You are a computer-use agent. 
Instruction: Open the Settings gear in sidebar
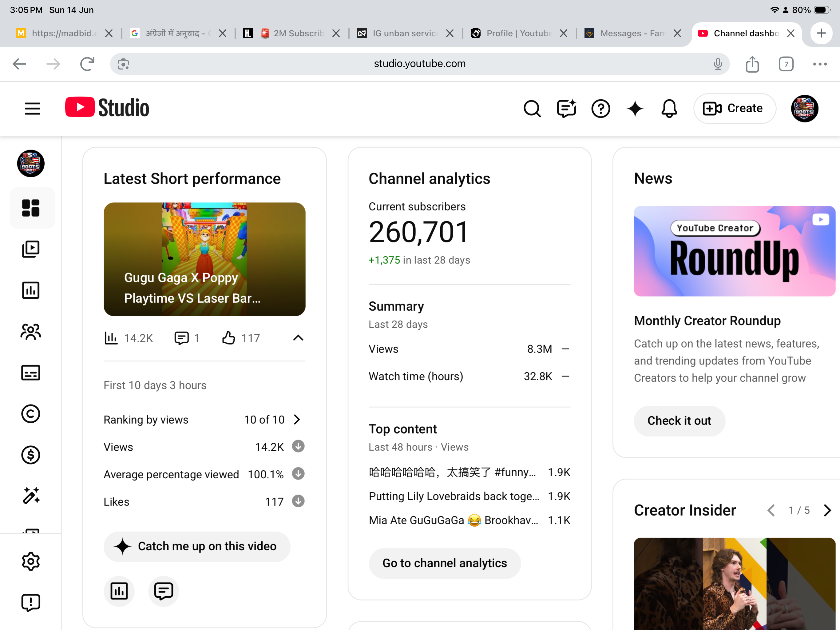click(31, 561)
